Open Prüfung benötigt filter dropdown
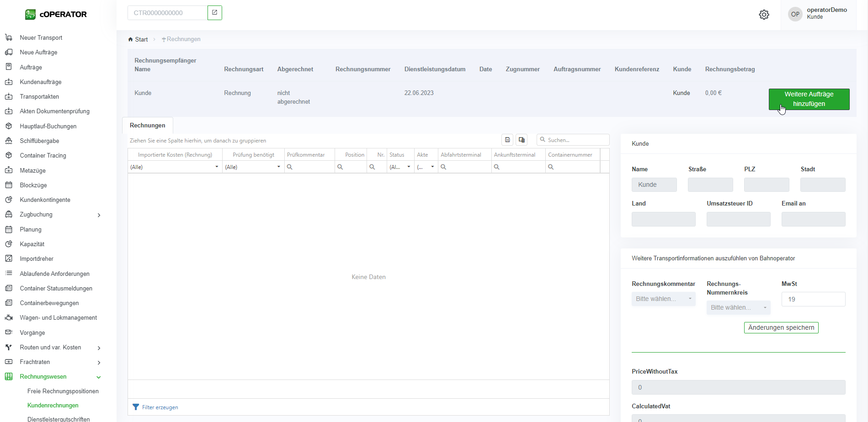The image size is (868, 422). pos(278,167)
